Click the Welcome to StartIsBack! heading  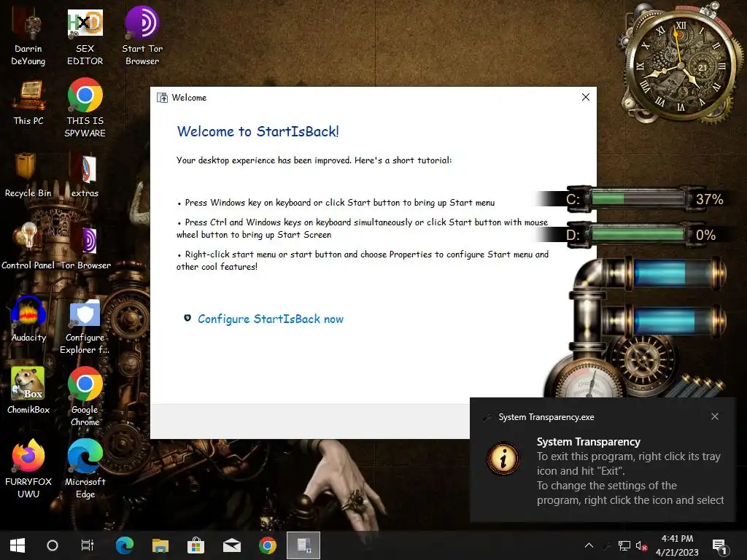point(258,131)
